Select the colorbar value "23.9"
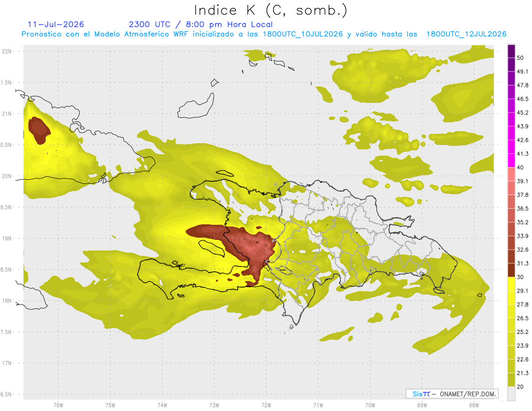Screen dimensions: 532x411 (523, 346)
